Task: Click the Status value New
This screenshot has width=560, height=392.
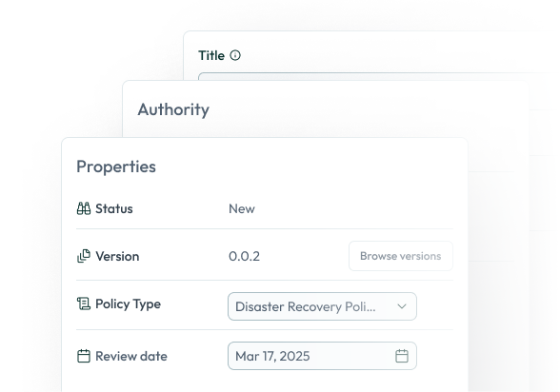Action: pos(242,208)
